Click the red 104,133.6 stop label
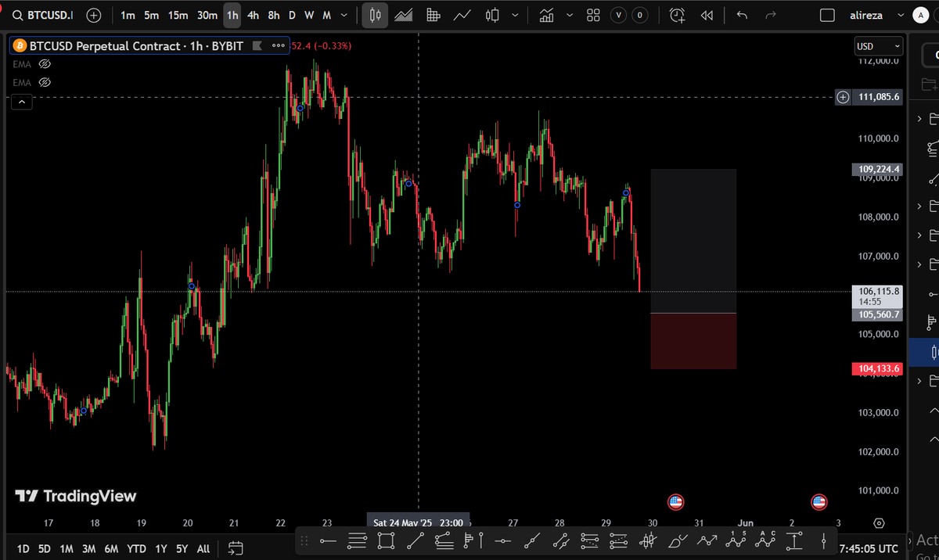 pyautogui.click(x=876, y=368)
